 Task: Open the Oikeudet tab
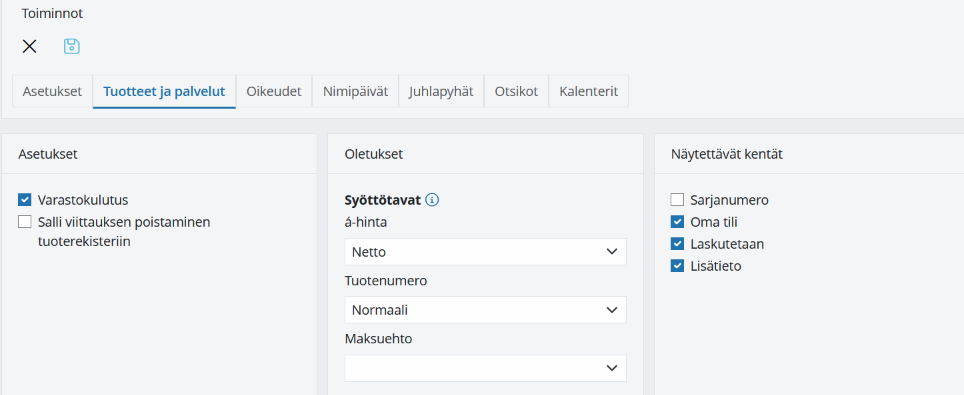[x=274, y=92]
